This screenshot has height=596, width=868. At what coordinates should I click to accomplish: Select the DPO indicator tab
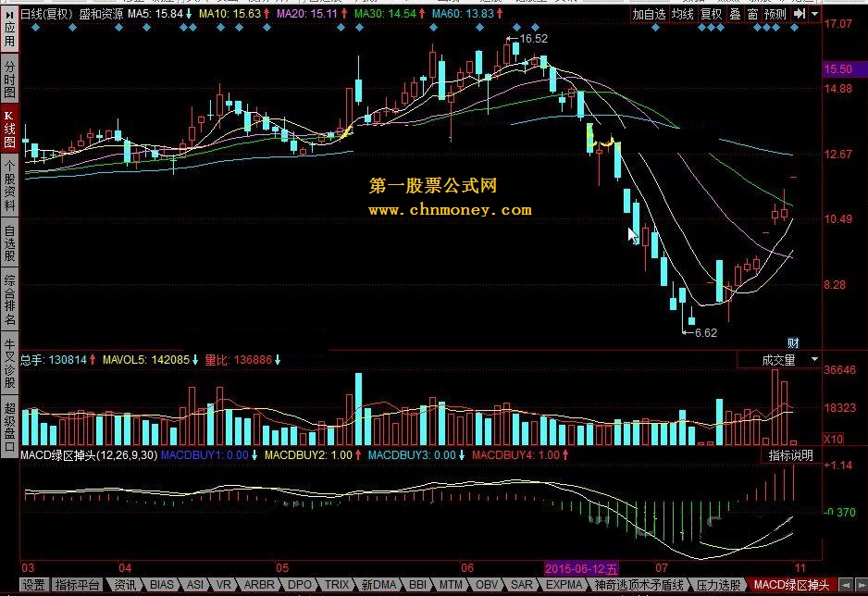300,584
